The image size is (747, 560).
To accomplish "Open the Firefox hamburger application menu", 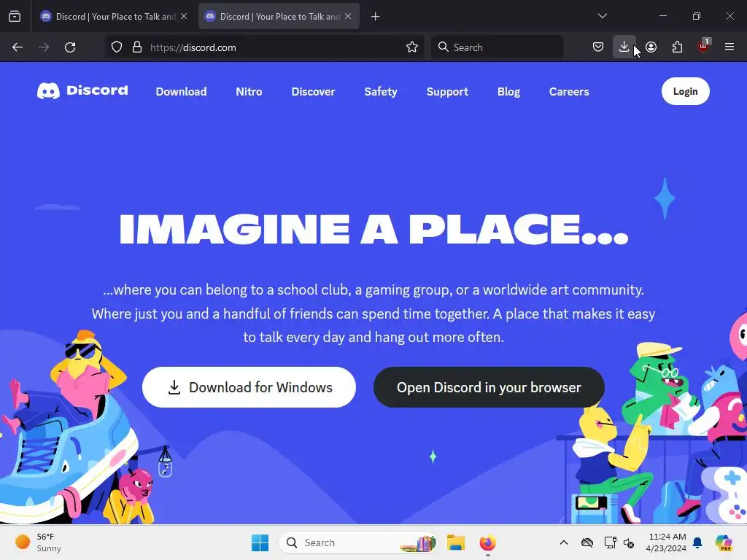I will [729, 47].
